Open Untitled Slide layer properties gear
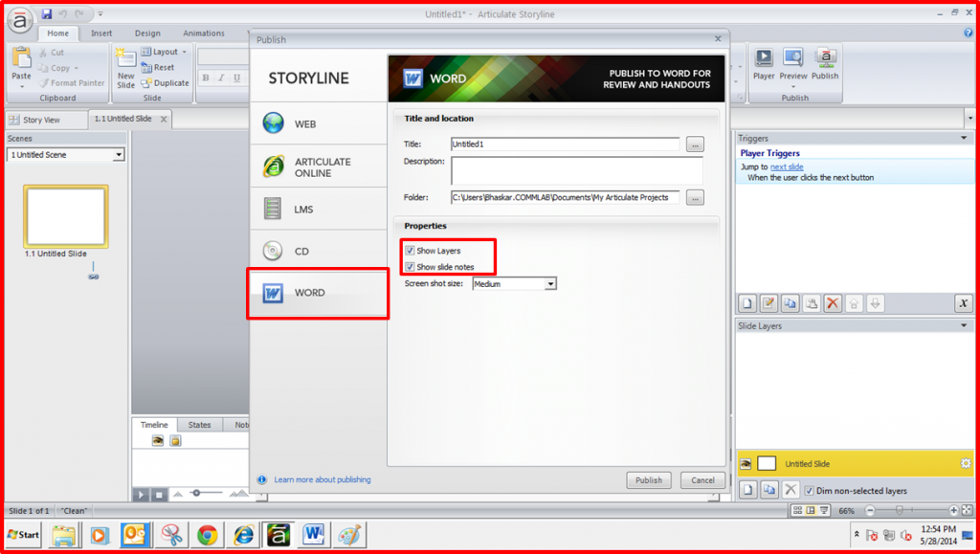This screenshot has width=980, height=554. [966, 464]
